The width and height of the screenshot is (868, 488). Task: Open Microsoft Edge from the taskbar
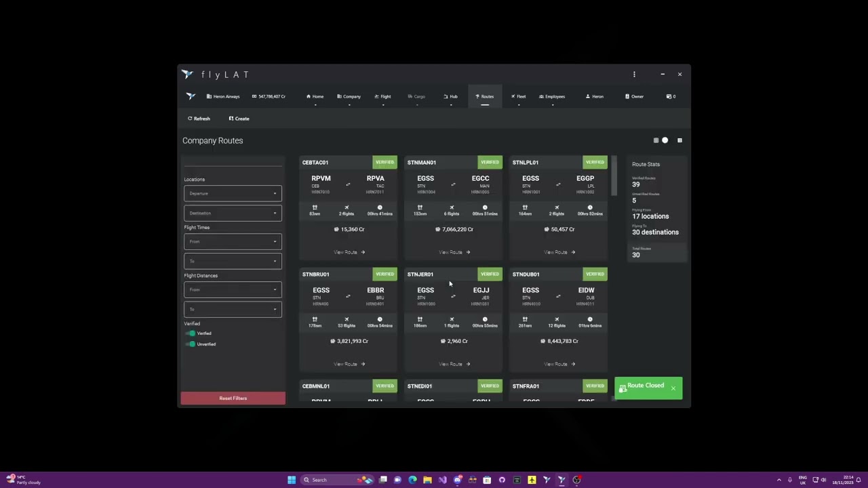pyautogui.click(x=412, y=480)
